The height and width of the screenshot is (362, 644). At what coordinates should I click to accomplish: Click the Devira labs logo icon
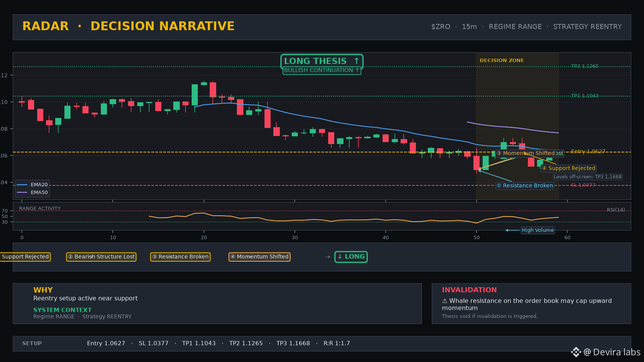[x=576, y=352]
